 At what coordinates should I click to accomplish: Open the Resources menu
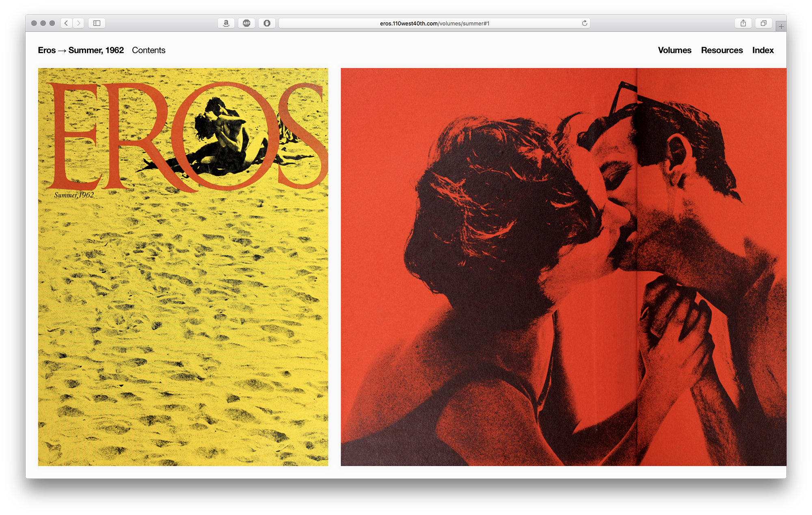[x=721, y=50]
